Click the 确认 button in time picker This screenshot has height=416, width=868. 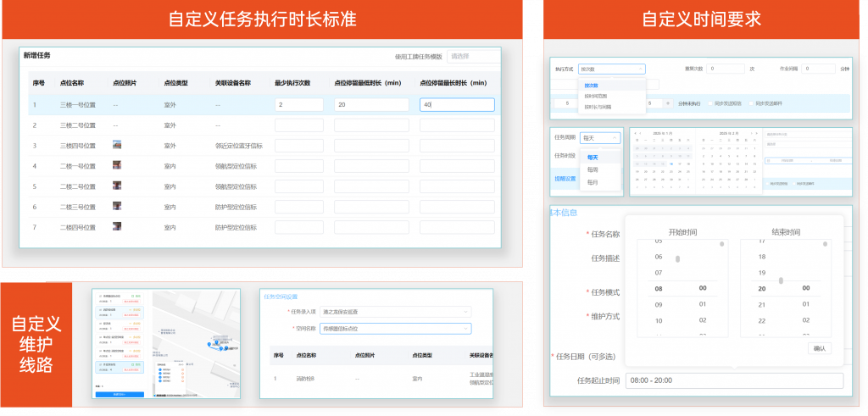pyautogui.click(x=820, y=348)
